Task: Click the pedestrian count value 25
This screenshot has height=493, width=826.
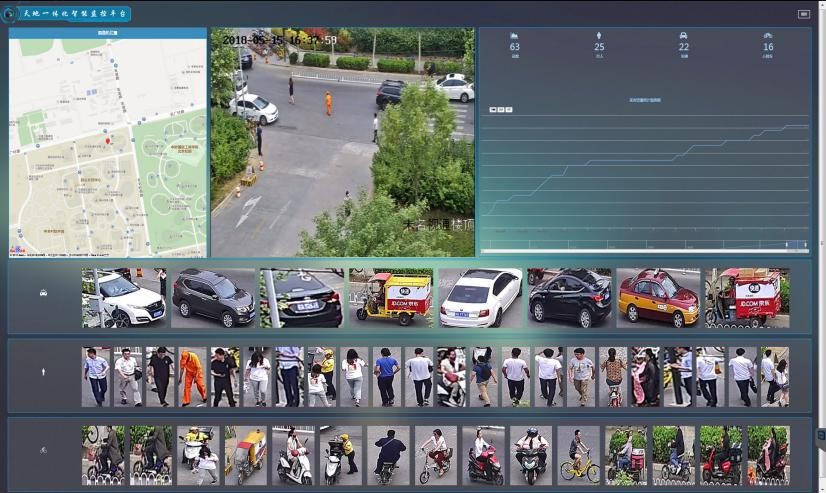Action: click(x=599, y=47)
